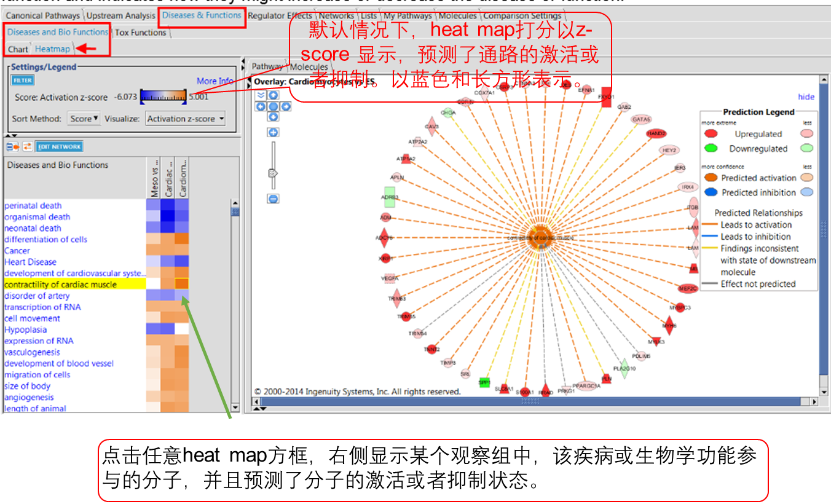Click the splitter arrows left of Pathway tab
Screen dimensions: 831x504
243,65
